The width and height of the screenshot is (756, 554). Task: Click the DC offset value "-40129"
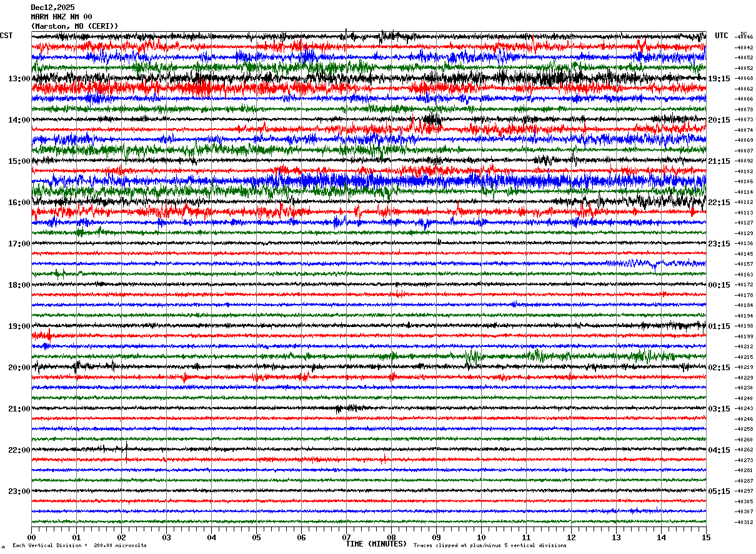[x=744, y=233]
